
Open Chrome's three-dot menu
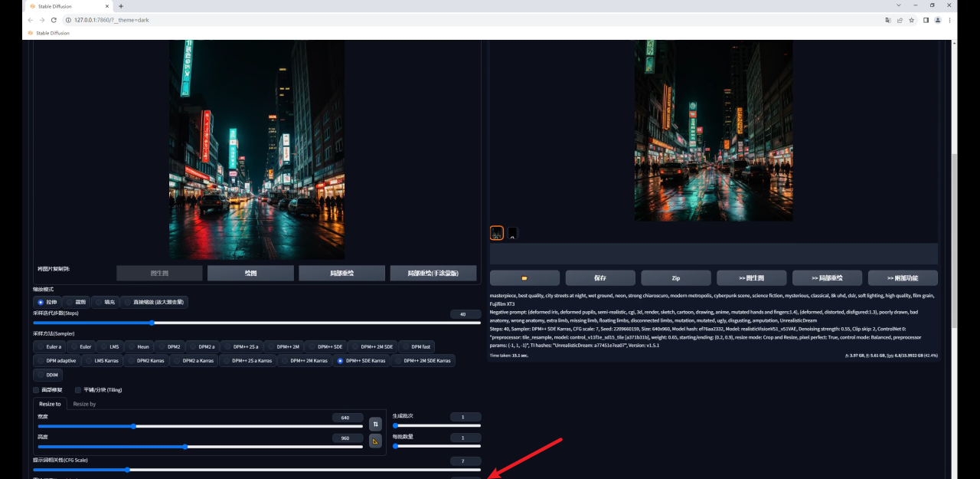tap(951, 20)
